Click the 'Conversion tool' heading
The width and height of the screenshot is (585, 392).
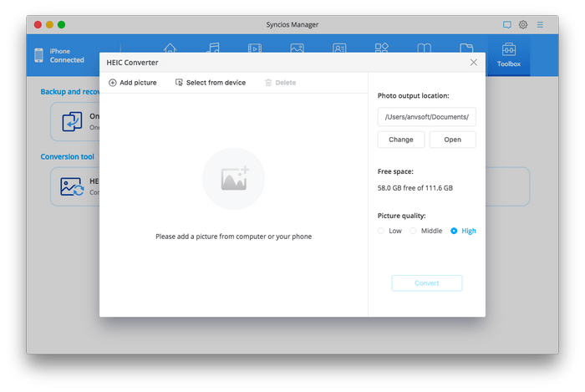67,156
